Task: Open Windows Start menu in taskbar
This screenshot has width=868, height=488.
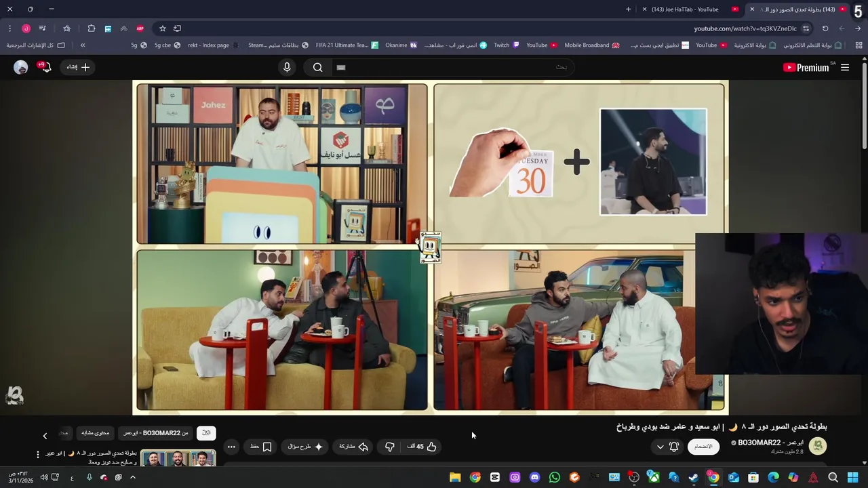Action: pyautogui.click(x=853, y=477)
